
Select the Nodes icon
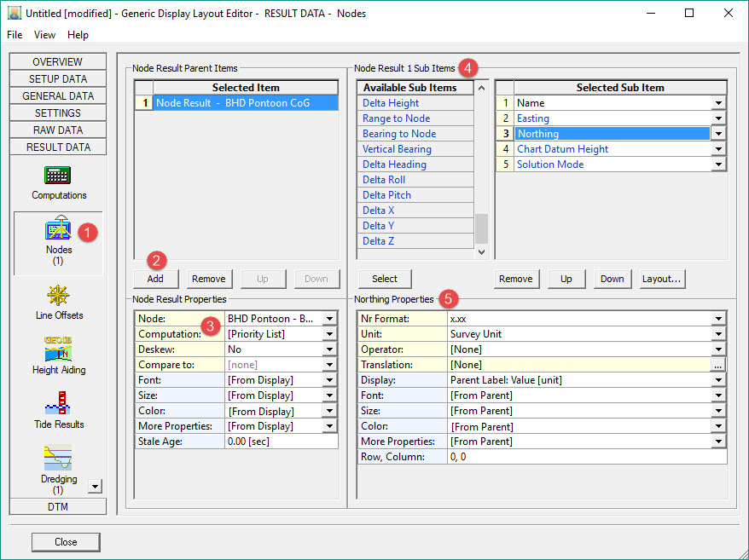(x=58, y=230)
